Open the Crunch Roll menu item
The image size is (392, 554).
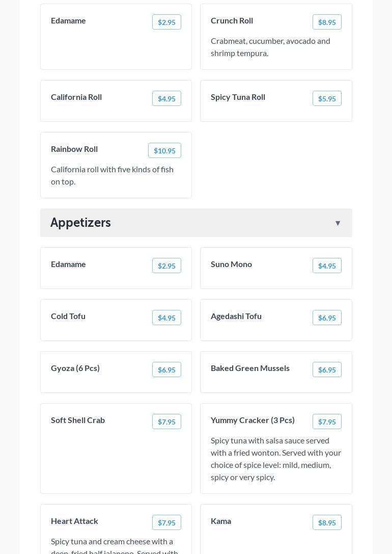point(232,20)
